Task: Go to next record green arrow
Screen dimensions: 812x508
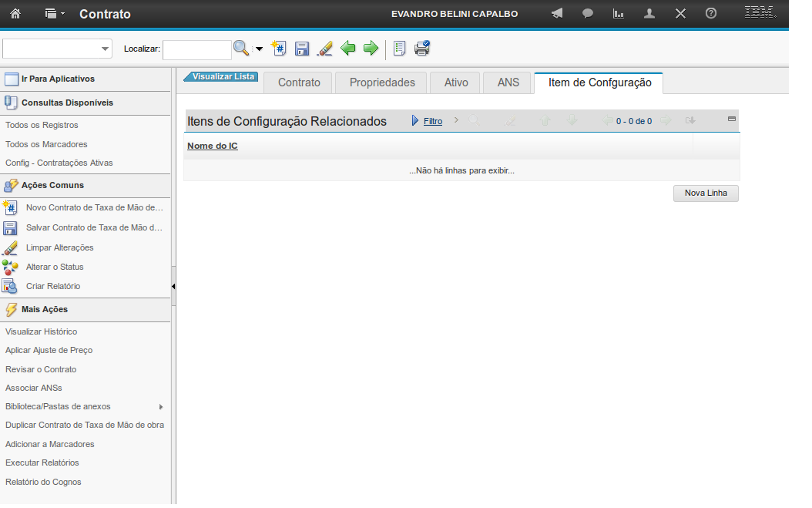Action: pyautogui.click(x=371, y=49)
